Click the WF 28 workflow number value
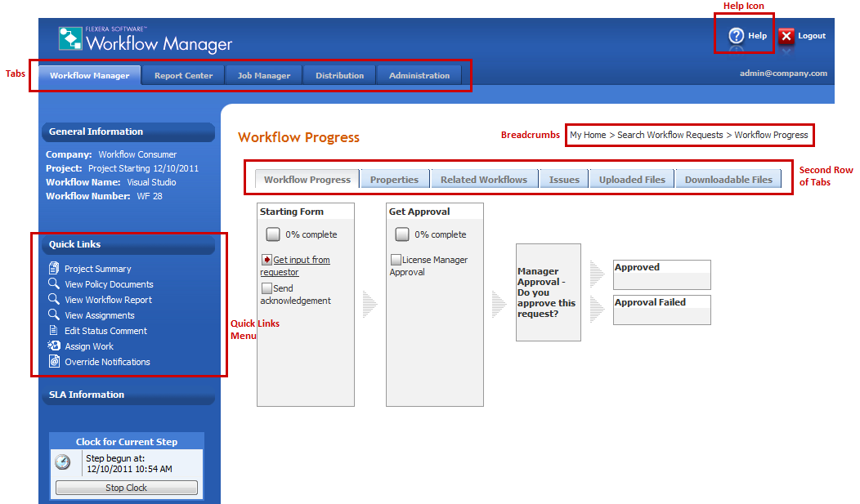 pyautogui.click(x=150, y=195)
